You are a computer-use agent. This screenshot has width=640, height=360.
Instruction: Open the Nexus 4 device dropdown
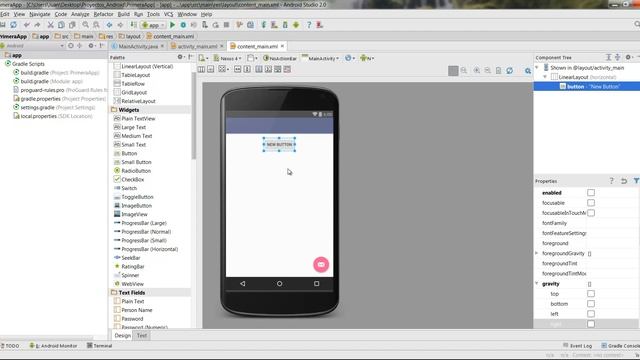coord(227,58)
